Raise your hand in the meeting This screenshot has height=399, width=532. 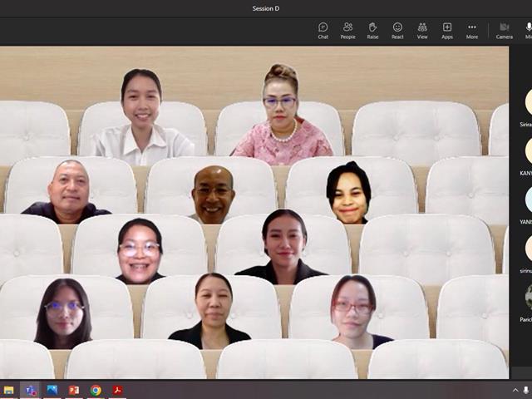tap(372, 31)
